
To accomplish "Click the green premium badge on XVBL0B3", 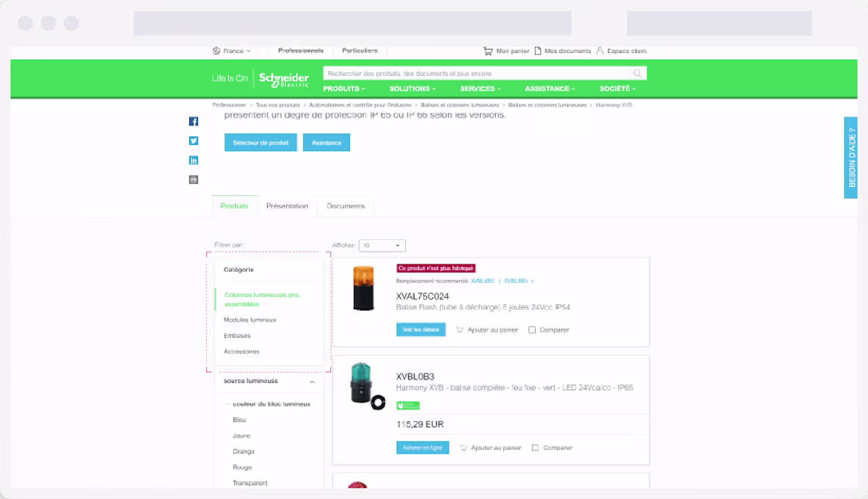I will pos(408,405).
